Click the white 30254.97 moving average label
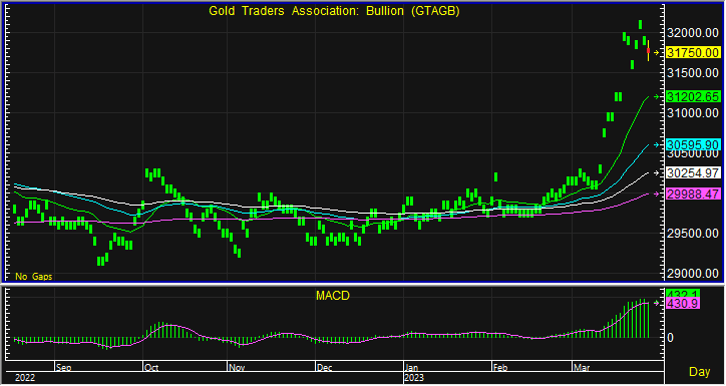726x386 pixels. click(x=693, y=173)
